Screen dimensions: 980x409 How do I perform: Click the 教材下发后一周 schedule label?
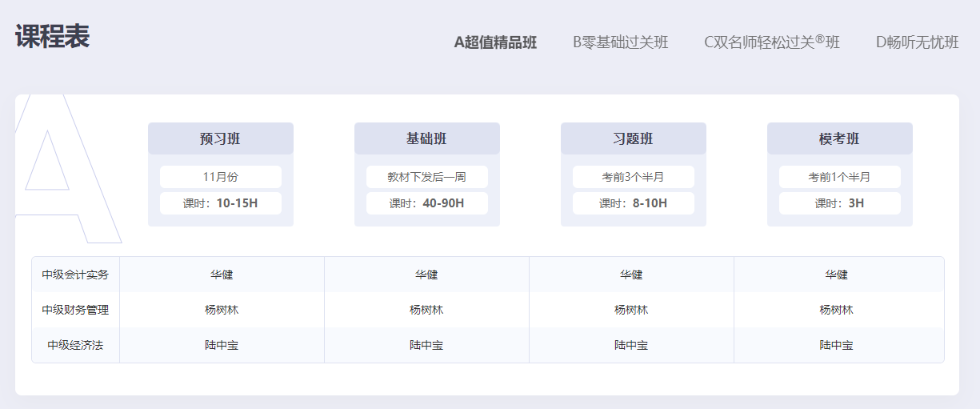click(x=426, y=177)
